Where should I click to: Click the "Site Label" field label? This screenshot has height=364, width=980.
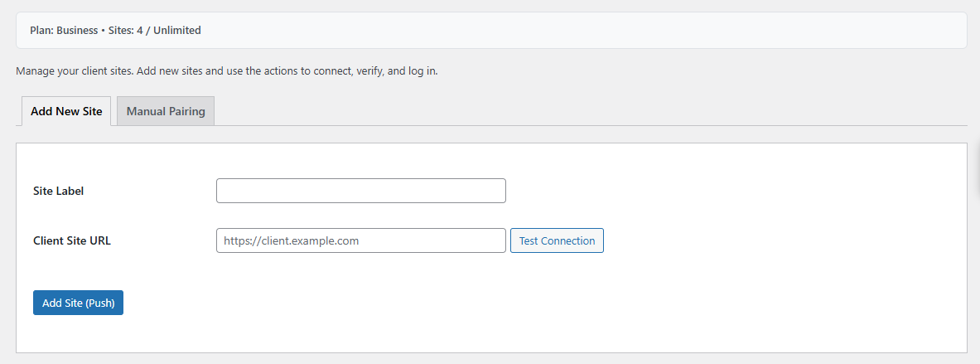pyautogui.click(x=58, y=191)
